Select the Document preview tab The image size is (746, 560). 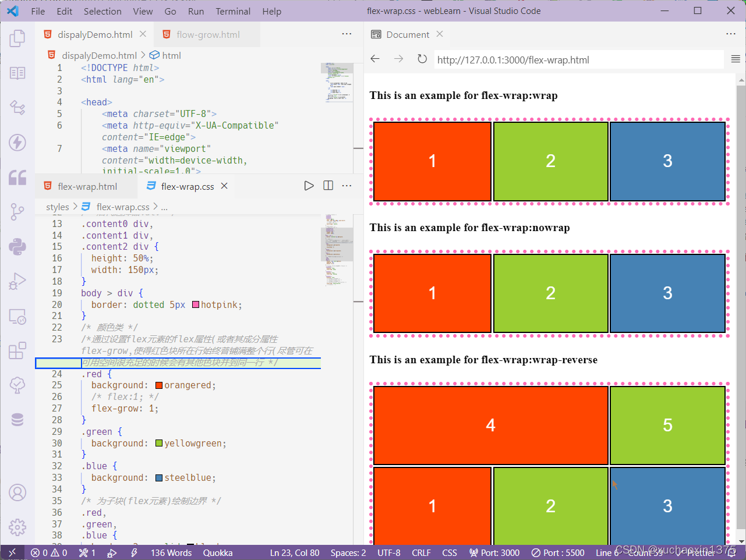pyautogui.click(x=407, y=34)
